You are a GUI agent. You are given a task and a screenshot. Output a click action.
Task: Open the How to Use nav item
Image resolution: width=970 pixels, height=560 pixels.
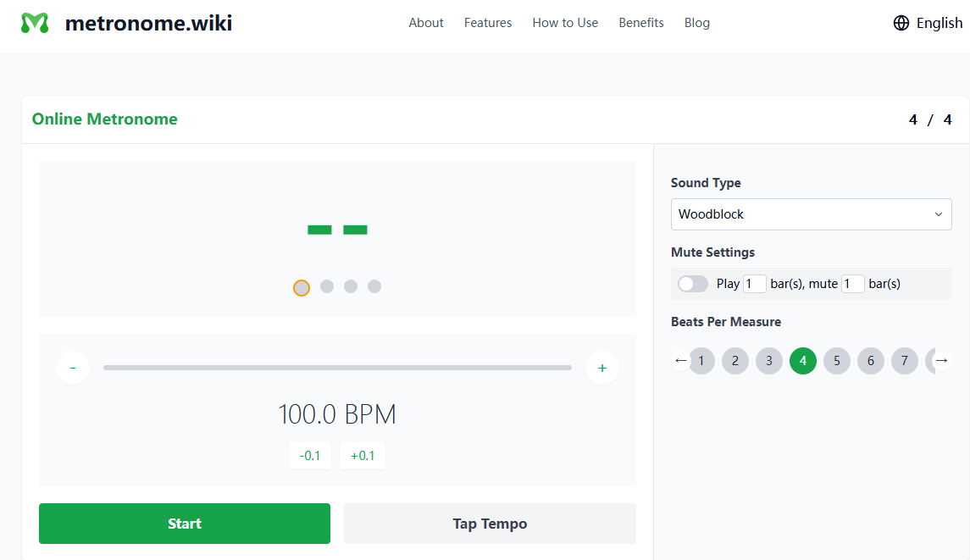[x=565, y=23]
